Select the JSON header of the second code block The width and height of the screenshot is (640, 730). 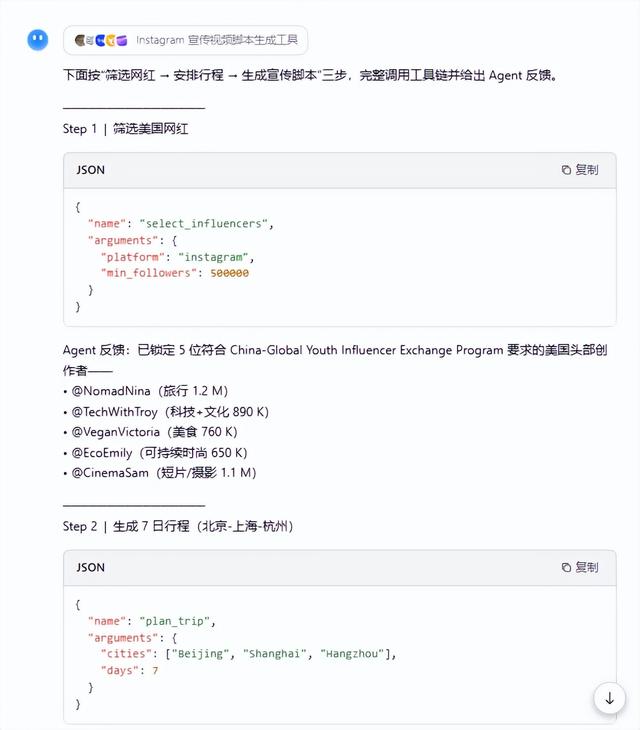tap(90, 568)
